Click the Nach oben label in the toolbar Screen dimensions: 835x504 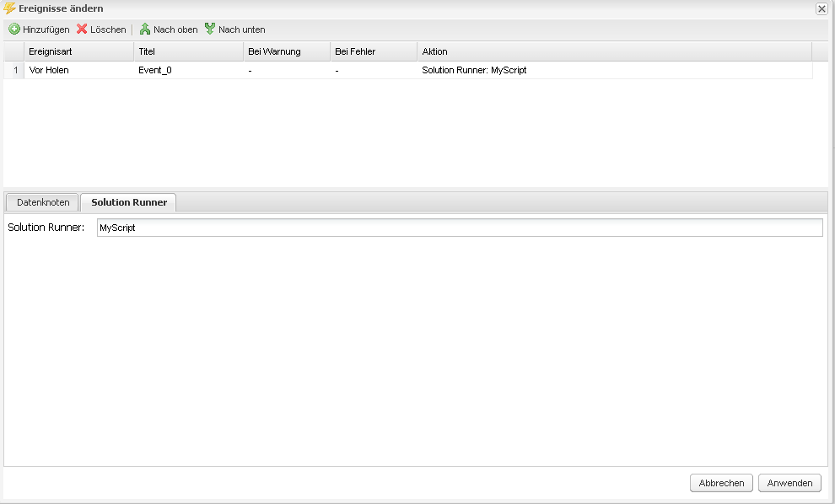coord(175,29)
